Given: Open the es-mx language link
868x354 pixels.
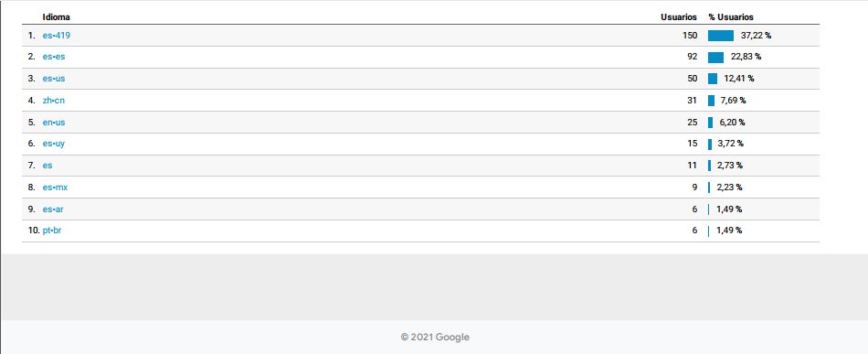Looking at the screenshot, I should pos(55,188).
